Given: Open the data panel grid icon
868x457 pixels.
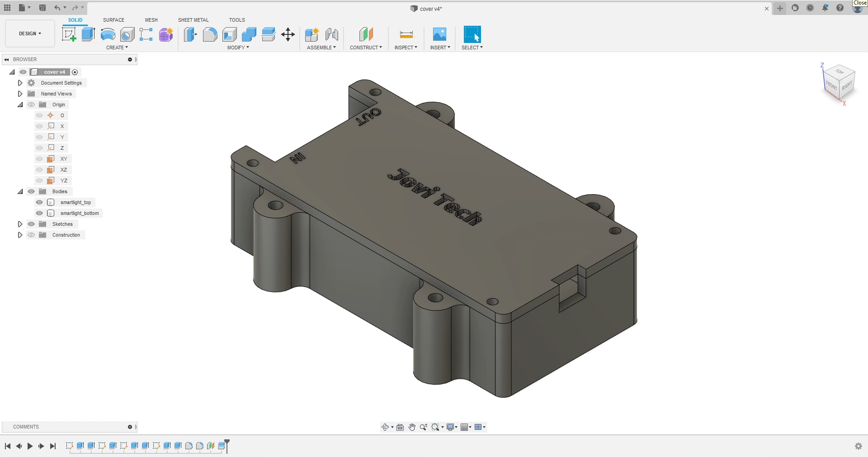Looking at the screenshot, I should coord(7,8).
